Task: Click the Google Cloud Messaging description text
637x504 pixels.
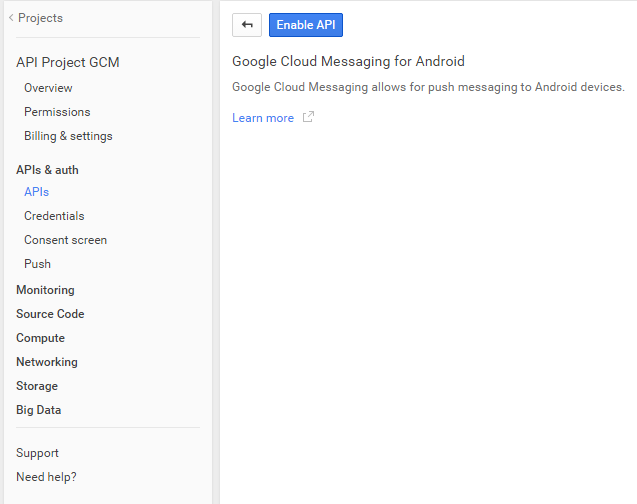Action: (x=428, y=87)
